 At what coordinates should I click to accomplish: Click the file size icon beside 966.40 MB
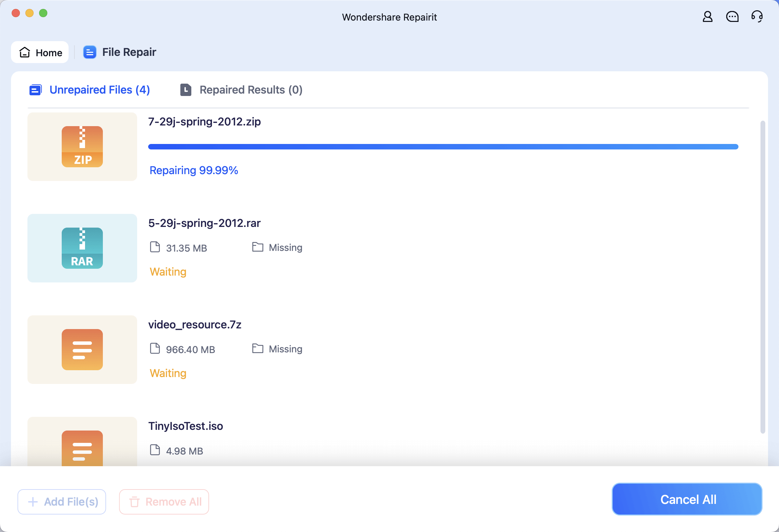(x=155, y=348)
